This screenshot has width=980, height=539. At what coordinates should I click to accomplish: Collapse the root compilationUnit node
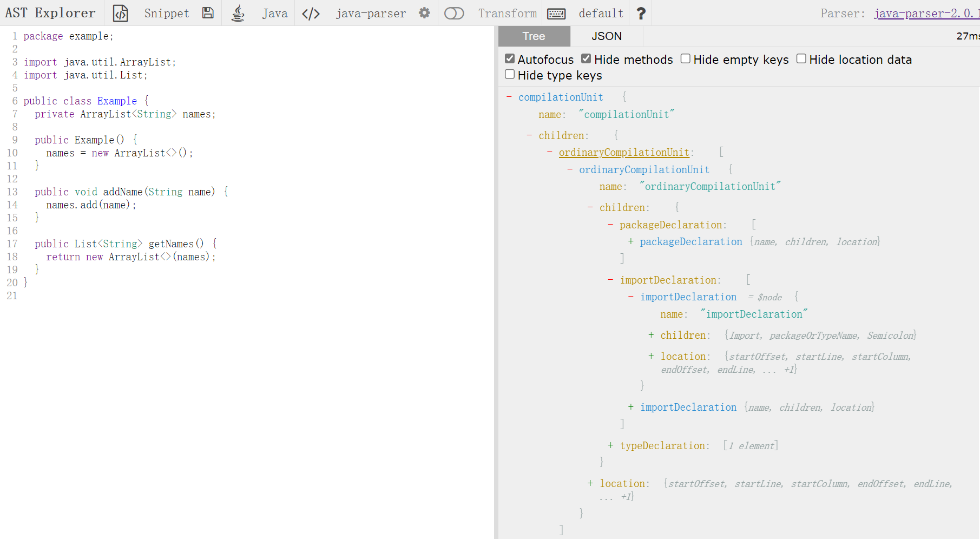[509, 97]
